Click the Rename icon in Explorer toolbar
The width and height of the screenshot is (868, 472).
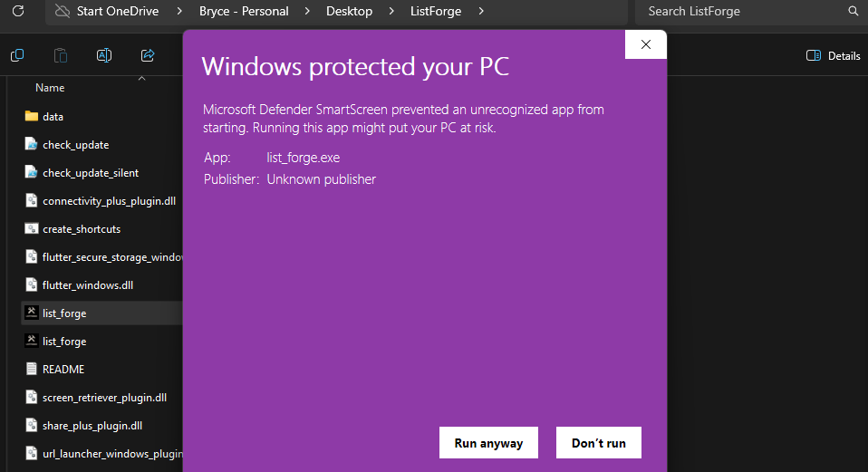pyautogui.click(x=104, y=55)
